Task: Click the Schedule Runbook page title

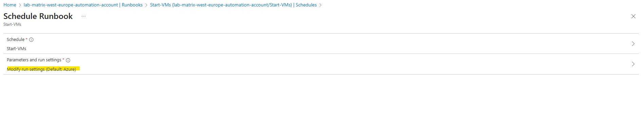Action: [x=38, y=16]
